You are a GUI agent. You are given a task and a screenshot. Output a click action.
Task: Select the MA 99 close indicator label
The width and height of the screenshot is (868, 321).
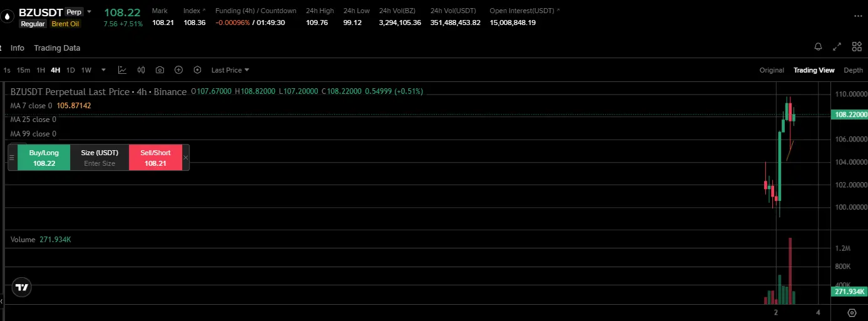coord(33,134)
